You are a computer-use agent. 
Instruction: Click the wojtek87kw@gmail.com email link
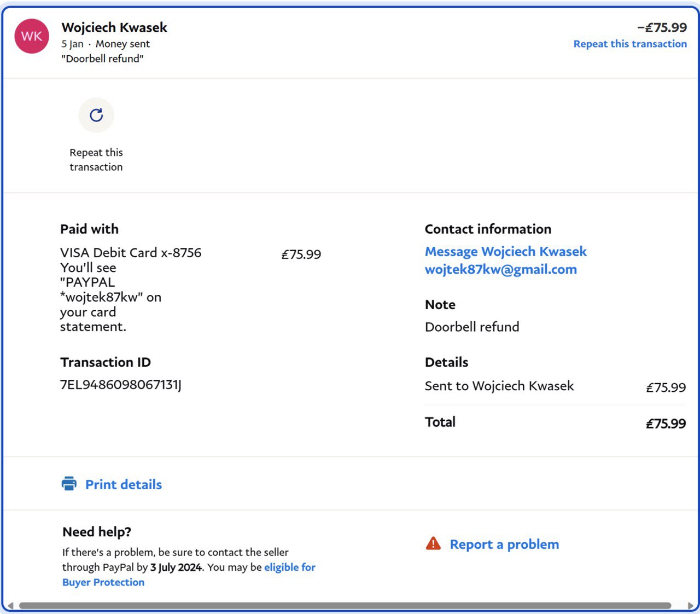(x=500, y=269)
